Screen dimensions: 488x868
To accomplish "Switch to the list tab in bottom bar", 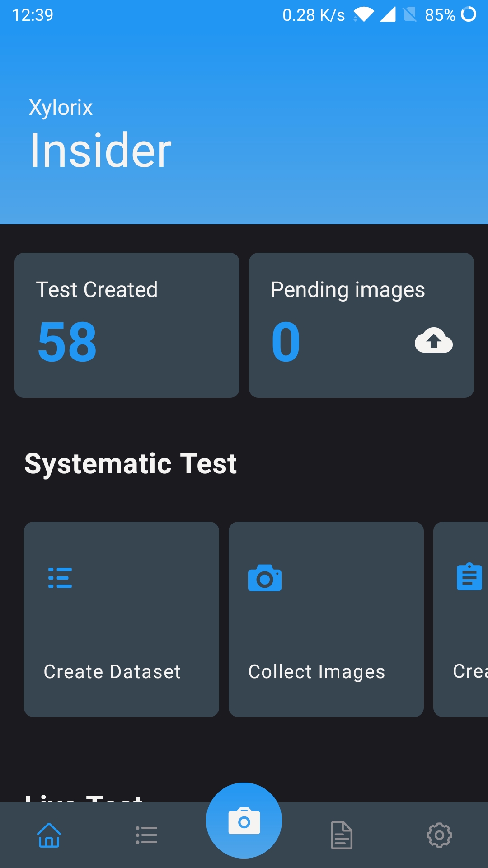I will click(146, 835).
